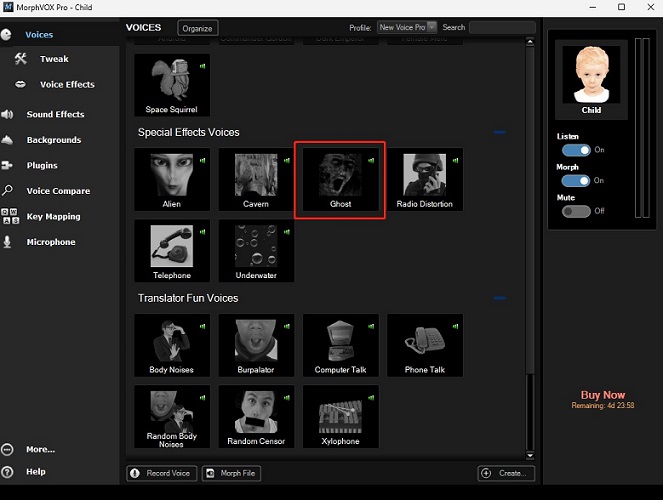This screenshot has width=663, height=500.
Task: Click the voice Search field
Action: [x=502, y=28]
